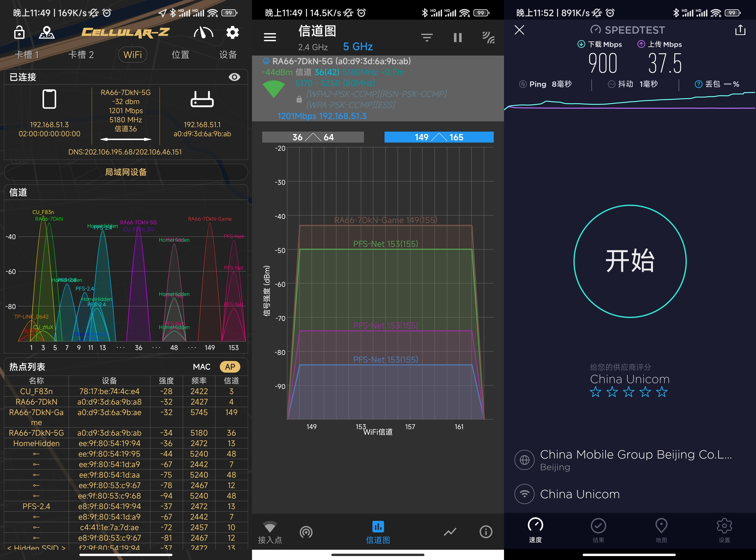Open the navigation drawer via hamburger menu
This screenshot has width=756, height=560.
pyautogui.click(x=270, y=37)
